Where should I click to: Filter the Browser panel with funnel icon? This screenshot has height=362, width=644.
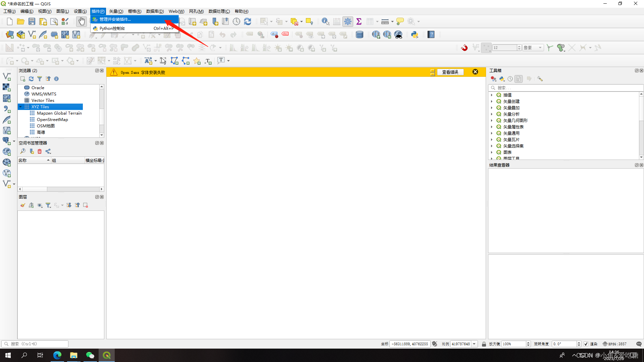click(x=40, y=79)
